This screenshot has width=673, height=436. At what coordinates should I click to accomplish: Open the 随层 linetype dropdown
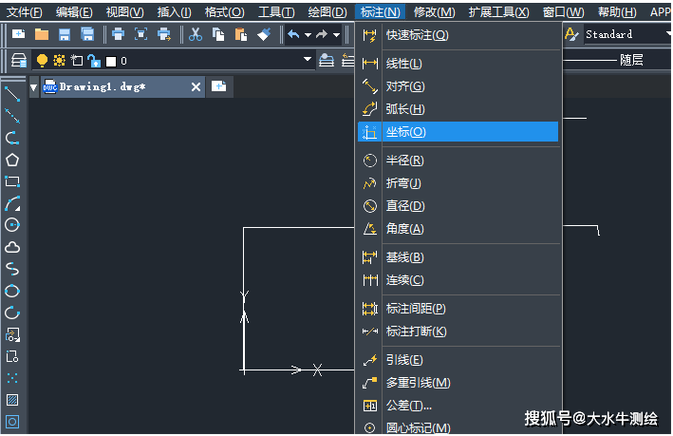tap(616, 60)
